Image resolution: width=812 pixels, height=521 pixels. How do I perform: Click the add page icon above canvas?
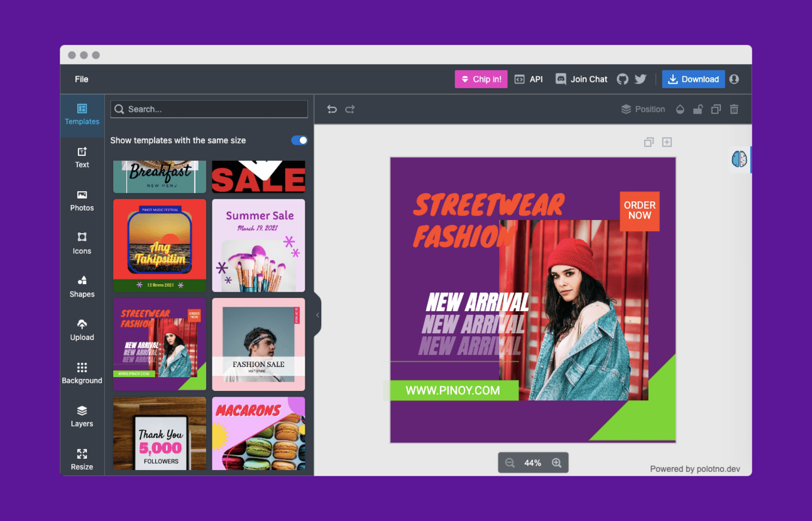click(x=667, y=142)
